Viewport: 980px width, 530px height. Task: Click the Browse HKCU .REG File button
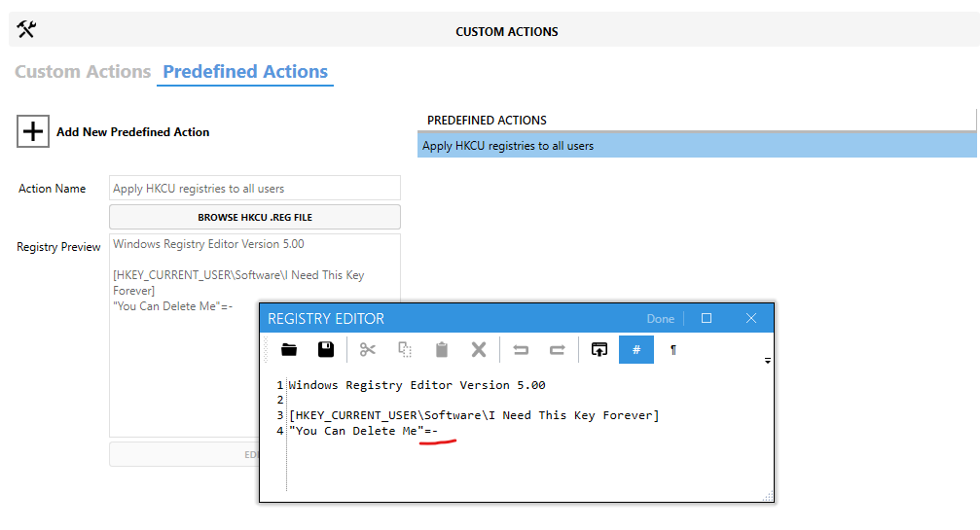point(255,217)
